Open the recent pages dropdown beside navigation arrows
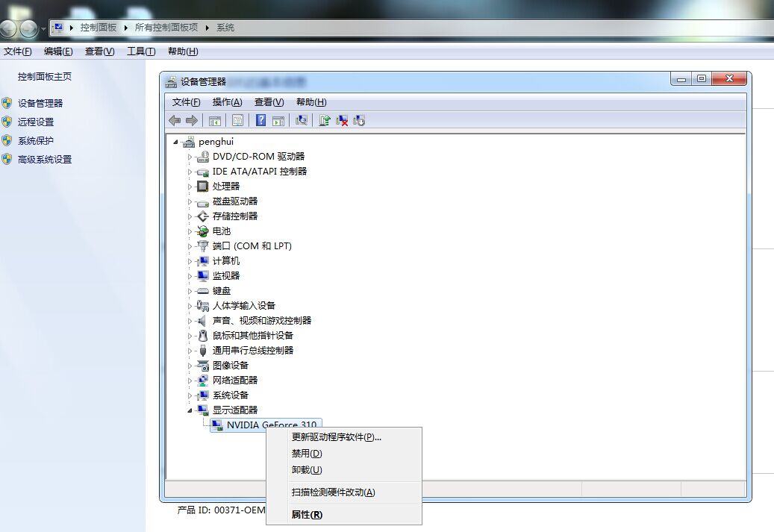The image size is (774, 532). click(43, 28)
